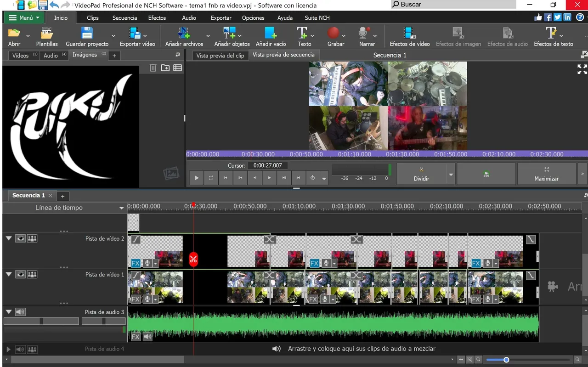Image resolution: width=588 pixels, height=367 pixels.
Task: Click the Grabar record icon
Action: [x=334, y=33]
